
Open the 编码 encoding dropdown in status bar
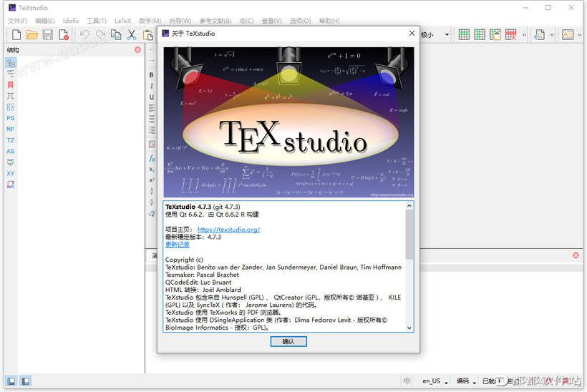point(466,381)
